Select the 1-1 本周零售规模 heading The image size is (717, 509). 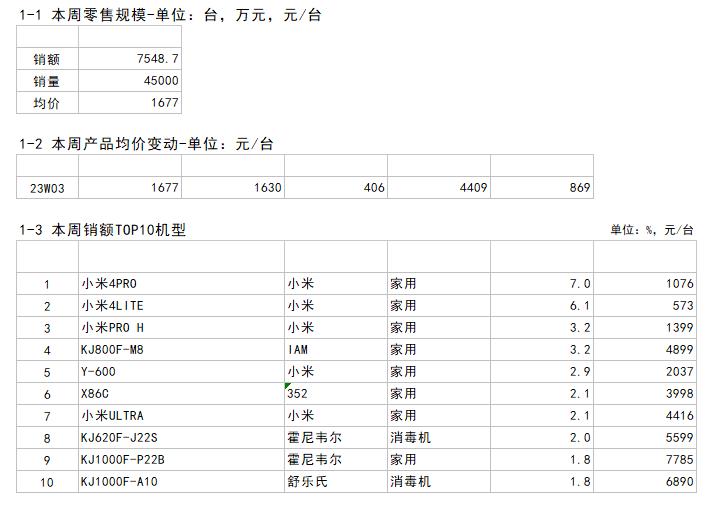(170, 15)
